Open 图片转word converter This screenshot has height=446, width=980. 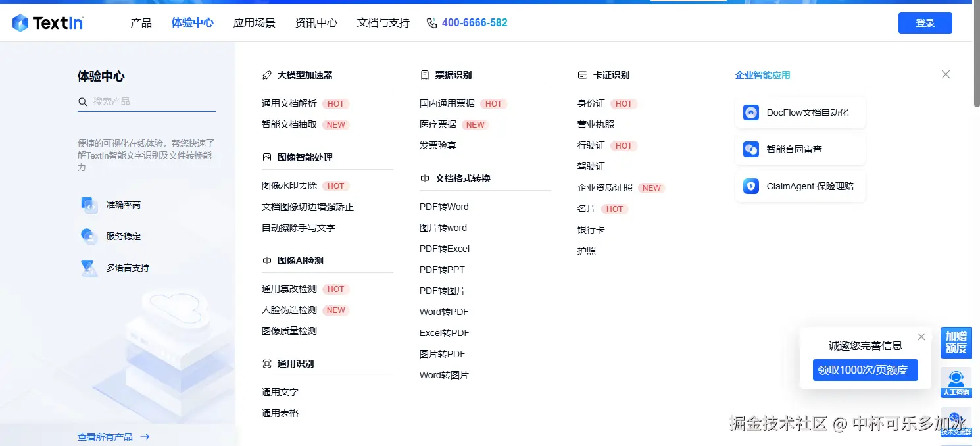click(443, 228)
